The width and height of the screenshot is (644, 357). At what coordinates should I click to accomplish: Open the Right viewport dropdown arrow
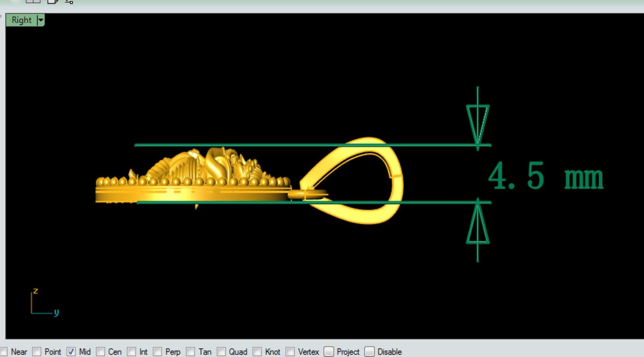coord(41,20)
